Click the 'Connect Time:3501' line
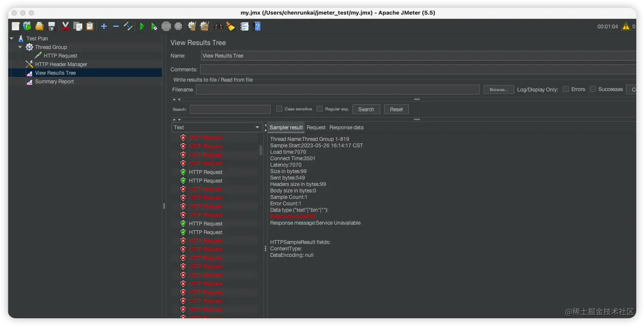 click(293, 158)
